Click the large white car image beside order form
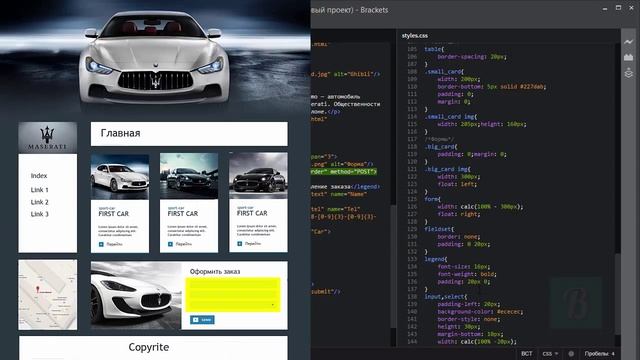Screen dimensions: 640x360 pos(136,296)
